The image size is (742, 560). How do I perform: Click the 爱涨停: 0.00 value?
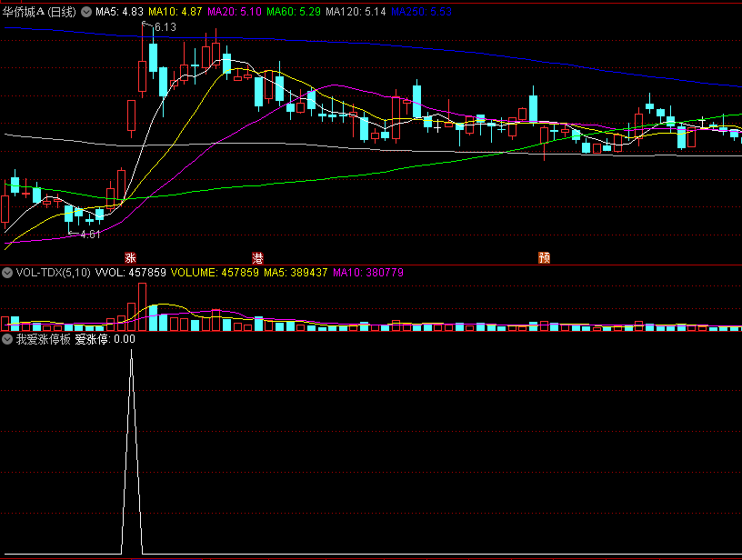tap(105, 339)
